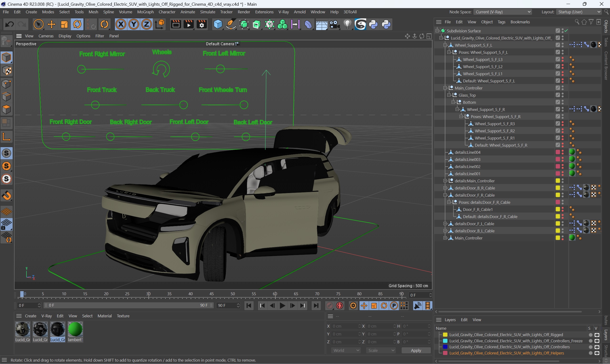
Task: Open the Character menu
Action: coord(167,12)
